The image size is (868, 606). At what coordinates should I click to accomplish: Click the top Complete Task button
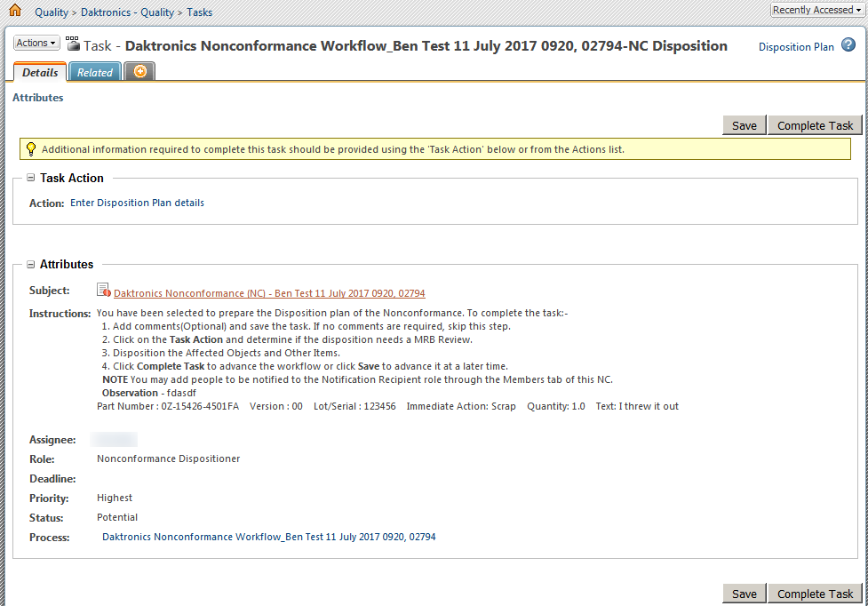[x=815, y=125]
